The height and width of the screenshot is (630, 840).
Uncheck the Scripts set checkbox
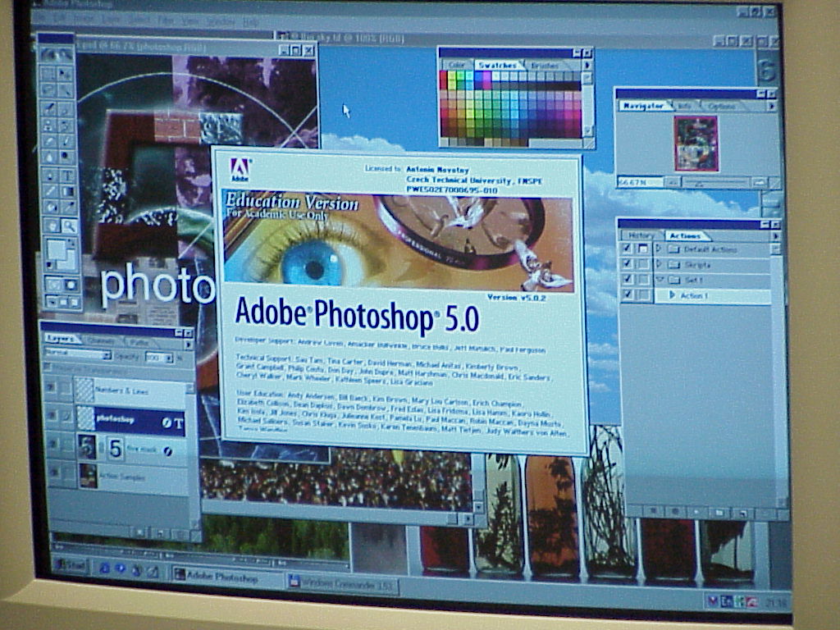coord(628,263)
